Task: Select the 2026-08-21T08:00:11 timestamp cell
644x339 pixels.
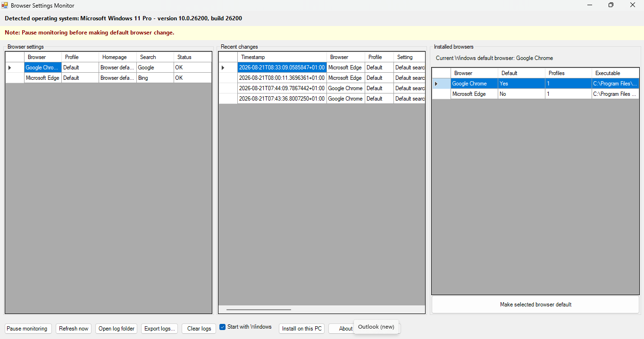Action: 282,78
